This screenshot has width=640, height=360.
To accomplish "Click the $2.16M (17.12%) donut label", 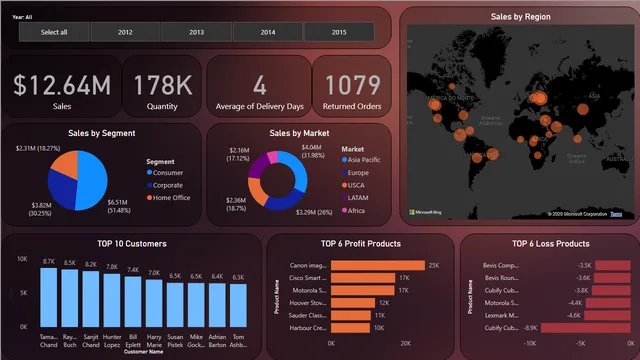I will tap(238, 154).
